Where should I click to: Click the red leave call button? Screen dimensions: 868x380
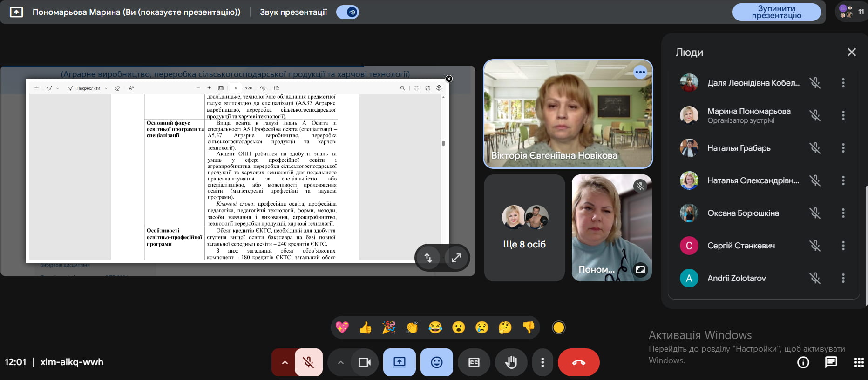point(578,362)
